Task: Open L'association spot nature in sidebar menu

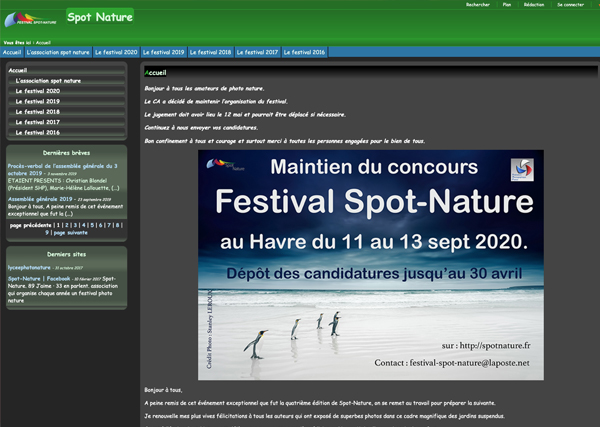Action: coord(66,80)
